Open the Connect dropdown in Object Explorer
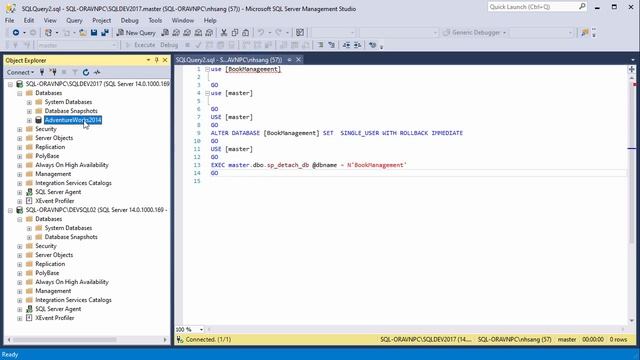Image resolution: width=640 pixels, height=360 pixels. pyautogui.click(x=20, y=72)
